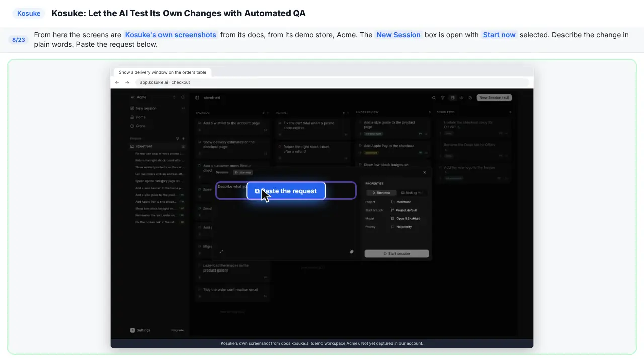The image size is (644, 362).
Task: Open the card 'Add a wishlist to the account page'
Action: [x=233, y=126]
